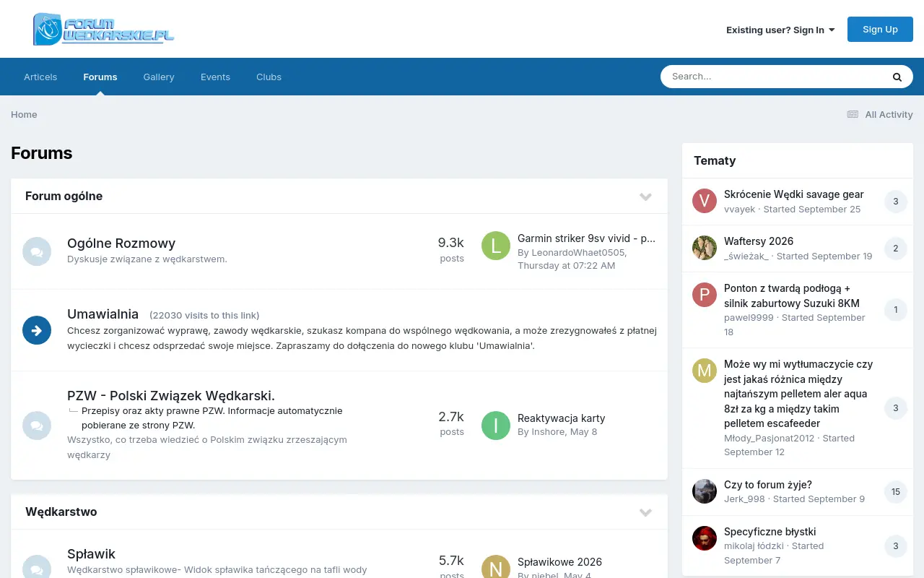924x578 pixels.
Task: Click the Forum Wedkarskie.pl logo
Action: [103, 29]
